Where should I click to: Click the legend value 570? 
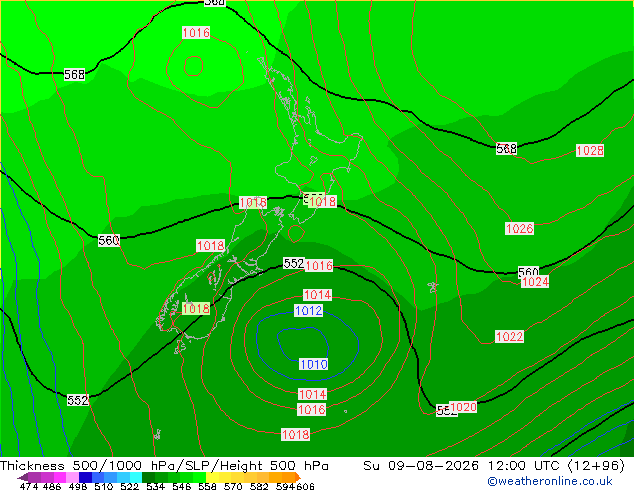pos(233,486)
